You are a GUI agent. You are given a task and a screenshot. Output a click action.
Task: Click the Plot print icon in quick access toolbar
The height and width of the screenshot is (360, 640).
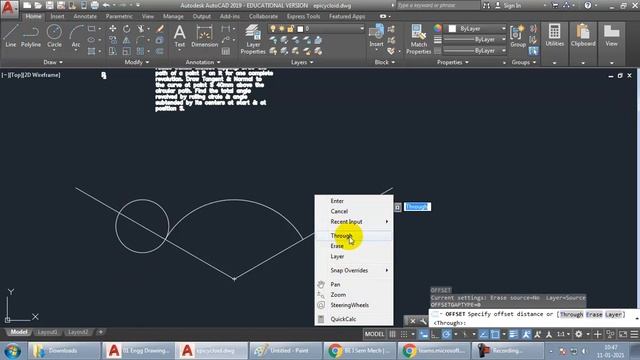point(94,5)
